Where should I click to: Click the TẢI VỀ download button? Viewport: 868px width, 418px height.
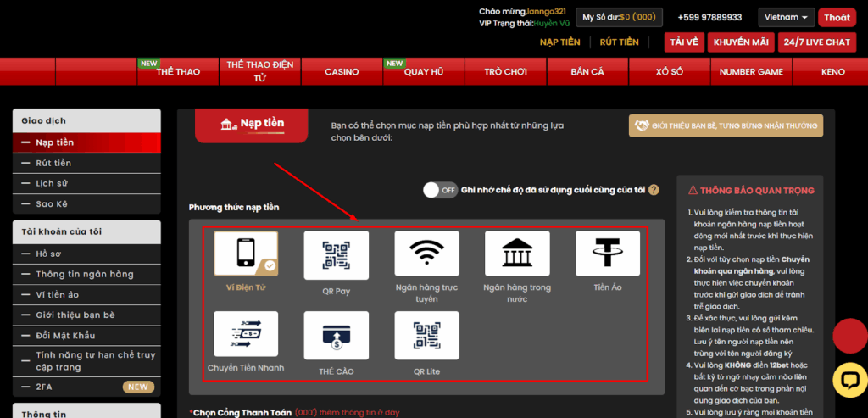pyautogui.click(x=685, y=42)
